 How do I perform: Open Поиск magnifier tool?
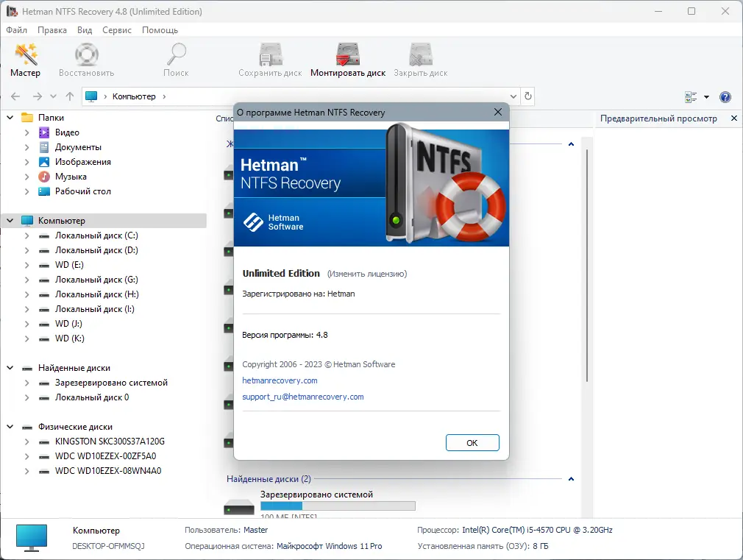(x=177, y=54)
